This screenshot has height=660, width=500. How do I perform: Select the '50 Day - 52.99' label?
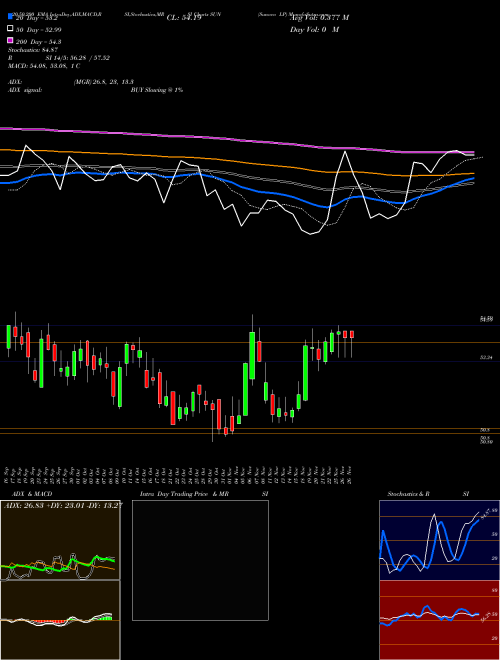click(39, 30)
